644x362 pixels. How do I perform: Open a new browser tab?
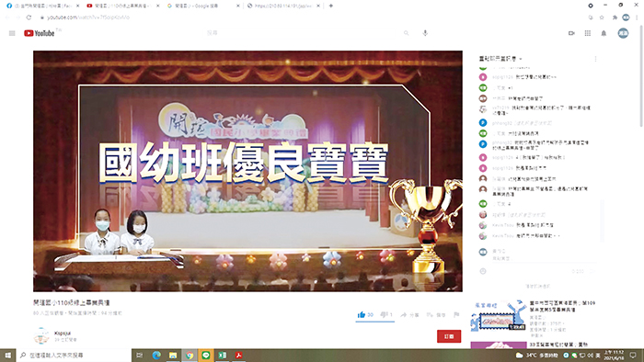pyautogui.click(x=330, y=6)
